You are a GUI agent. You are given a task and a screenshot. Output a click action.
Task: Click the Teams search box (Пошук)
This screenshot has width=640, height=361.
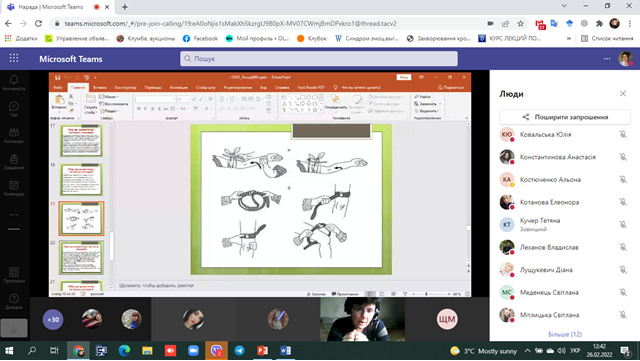[319, 59]
